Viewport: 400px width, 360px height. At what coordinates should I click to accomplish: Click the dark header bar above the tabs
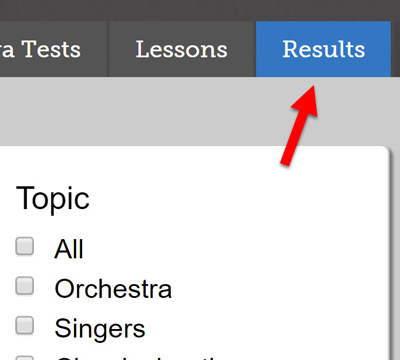click(200, 10)
